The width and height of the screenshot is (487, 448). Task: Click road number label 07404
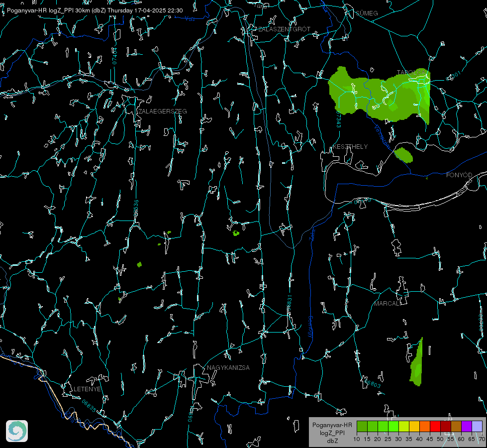tap(114, 56)
